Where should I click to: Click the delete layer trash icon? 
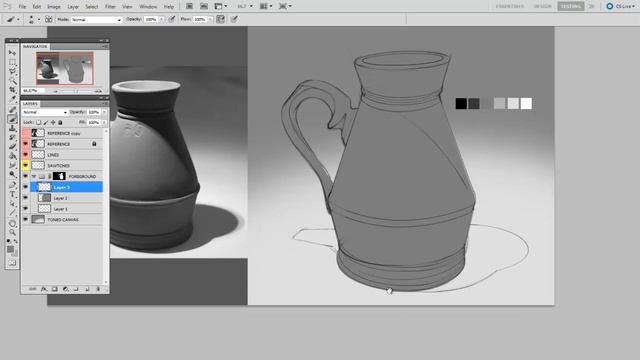coord(98,289)
